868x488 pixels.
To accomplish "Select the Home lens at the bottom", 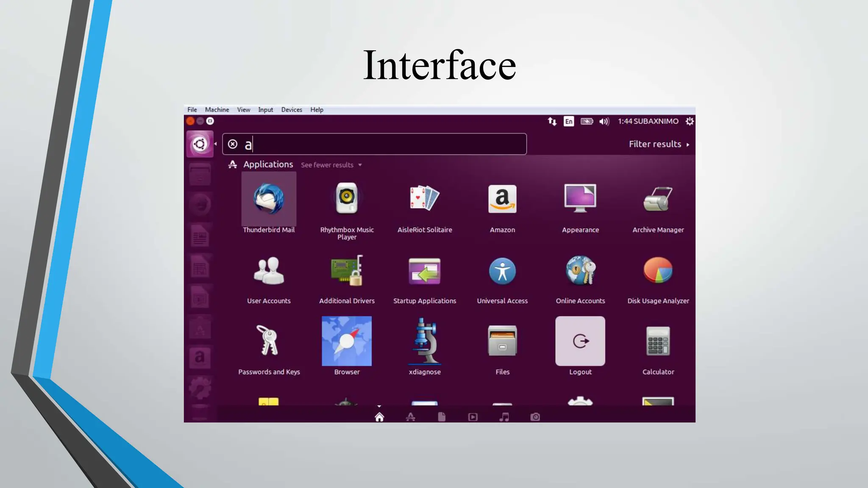I will (x=379, y=417).
